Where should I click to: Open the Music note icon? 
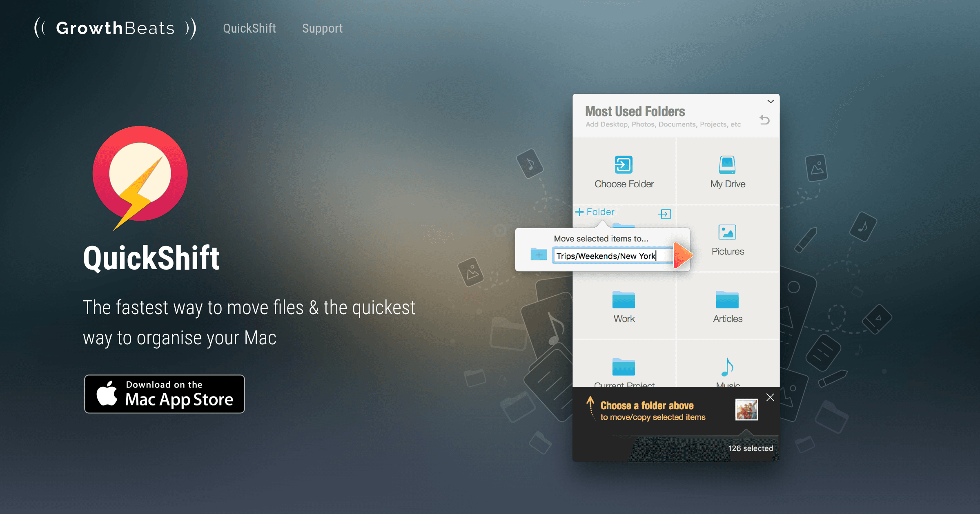[727, 367]
